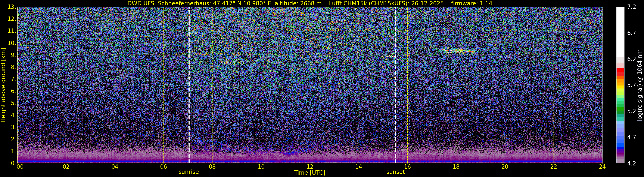Click the time-axis tick label '16'
This screenshot has height=177, width=644.
pyautogui.click(x=408, y=167)
